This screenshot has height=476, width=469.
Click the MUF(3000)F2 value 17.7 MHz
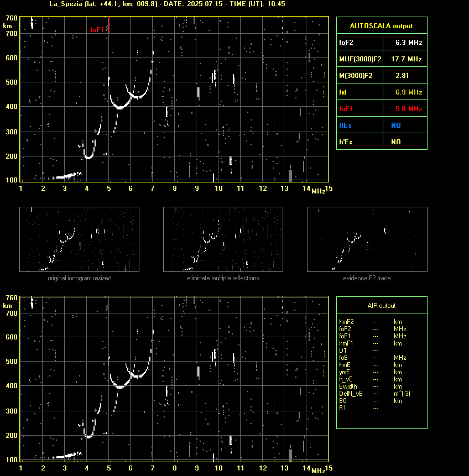407,59
